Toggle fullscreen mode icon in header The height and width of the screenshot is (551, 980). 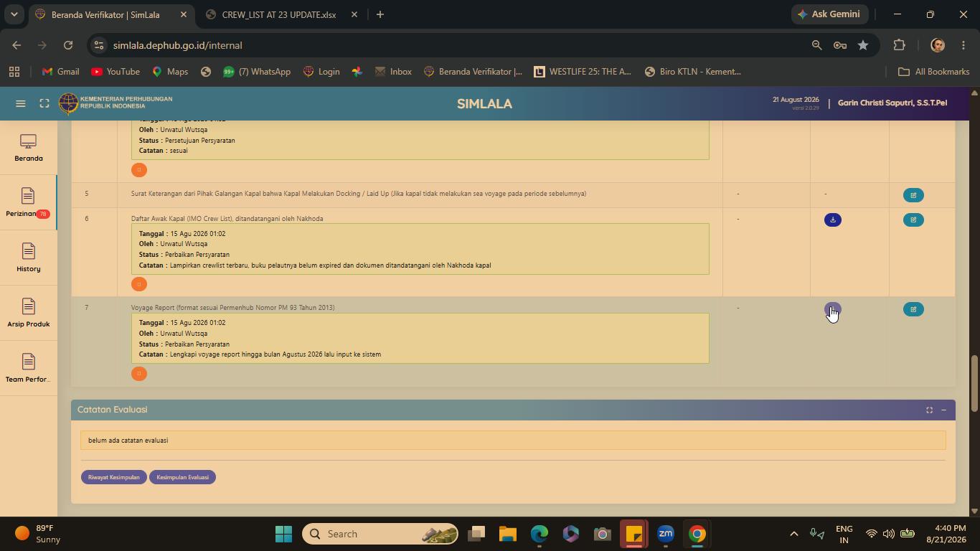pos(44,103)
